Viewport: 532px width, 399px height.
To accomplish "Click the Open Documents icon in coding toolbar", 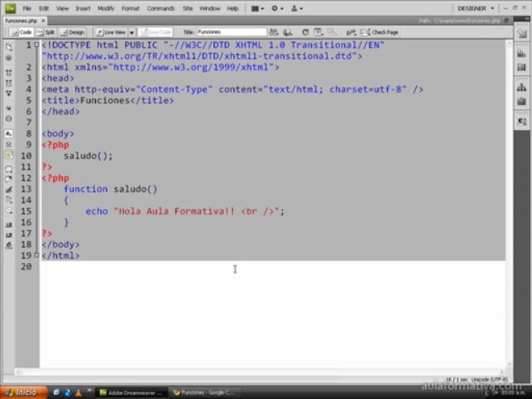I will click(9, 47).
